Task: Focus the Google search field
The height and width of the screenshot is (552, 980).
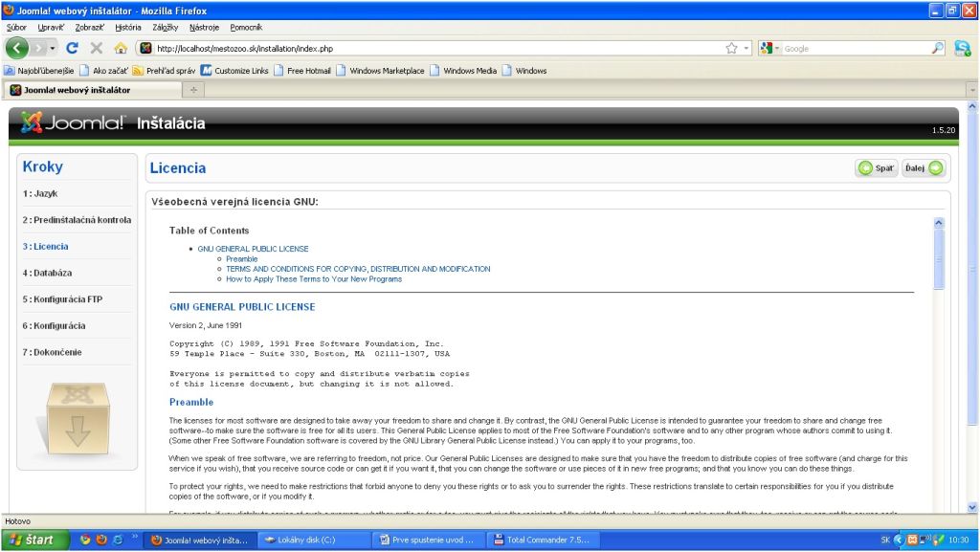Action: 857,48
